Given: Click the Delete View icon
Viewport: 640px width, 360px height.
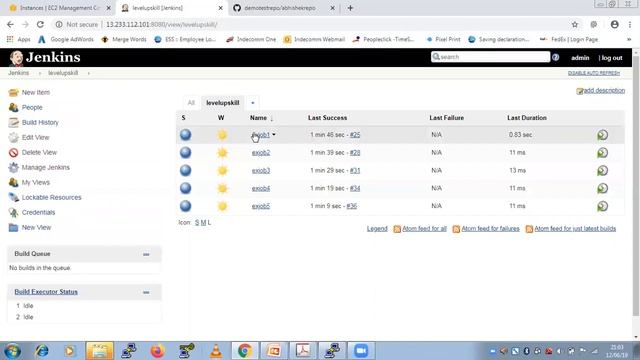Looking at the screenshot, I should 13,153.
